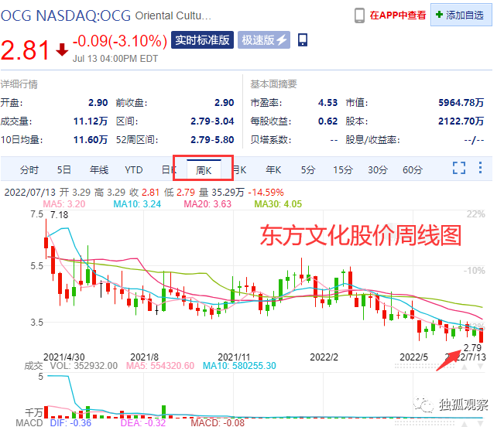The height and width of the screenshot is (427, 504).
Task: Click the DEA: -0.32 MACD label
Action: [x=143, y=422]
